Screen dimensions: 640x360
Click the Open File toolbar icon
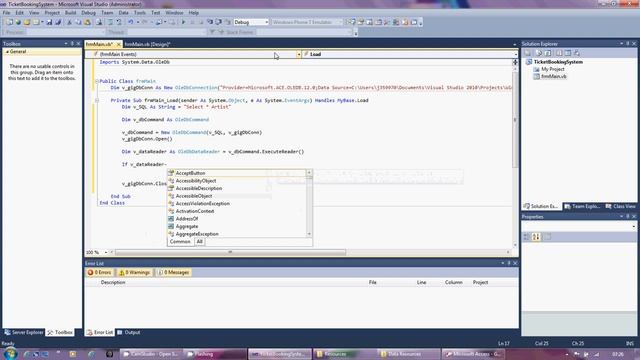click(x=27, y=22)
